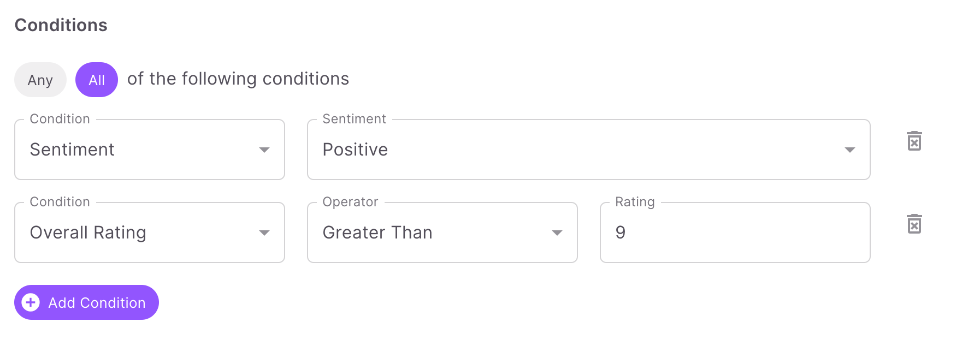Click the 'of the following conditions' text

pos(238,79)
